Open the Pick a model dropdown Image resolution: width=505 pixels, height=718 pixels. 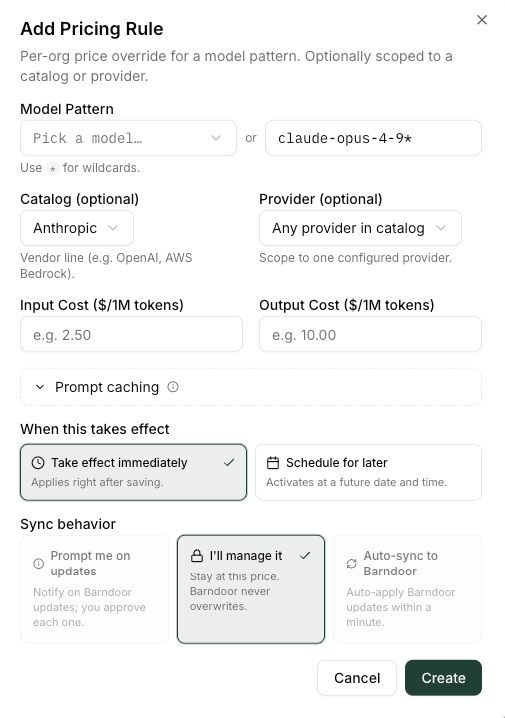[128, 138]
